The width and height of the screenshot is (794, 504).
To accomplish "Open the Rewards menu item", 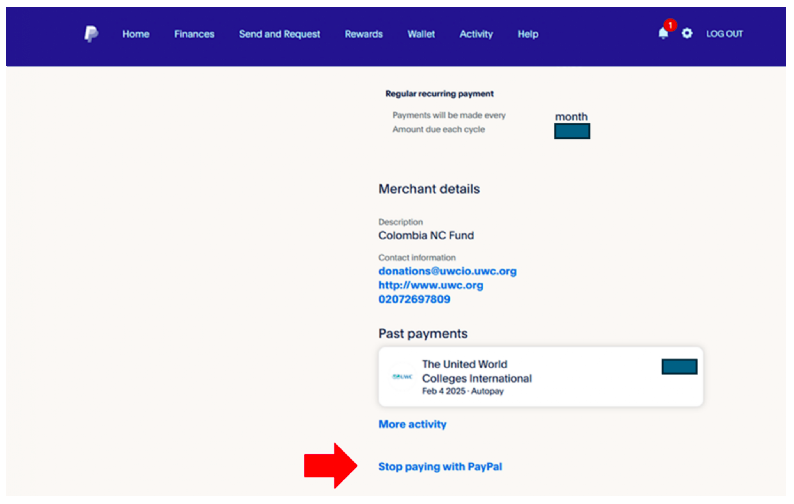I will (x=364, y=34).
